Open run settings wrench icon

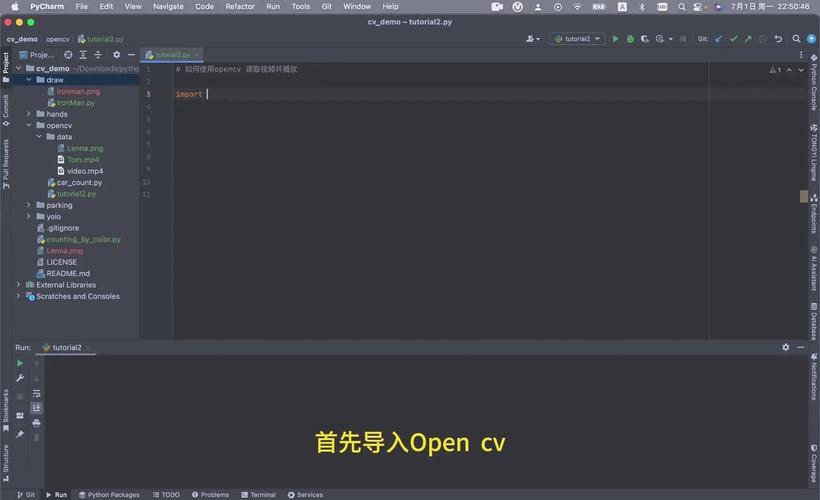tap(20, 378)
